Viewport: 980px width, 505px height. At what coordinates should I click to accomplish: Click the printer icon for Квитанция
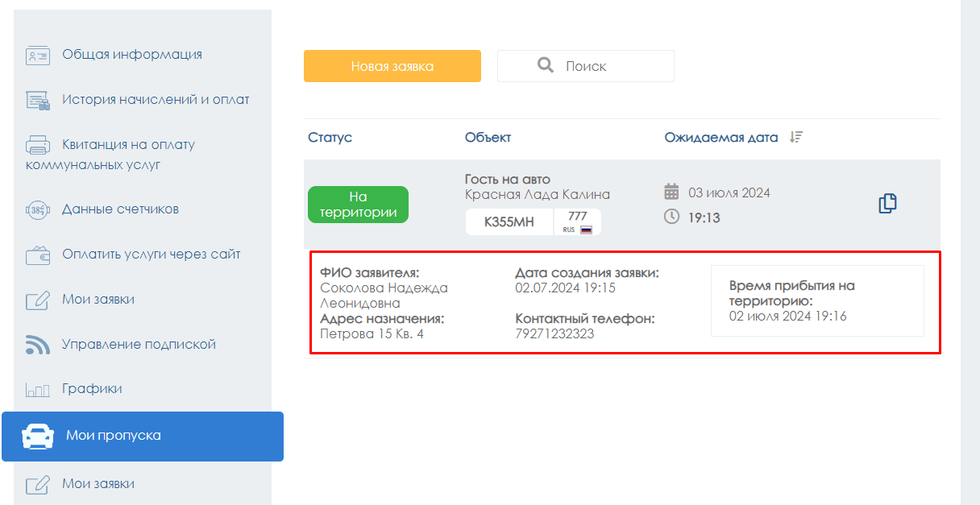(37, 146)
